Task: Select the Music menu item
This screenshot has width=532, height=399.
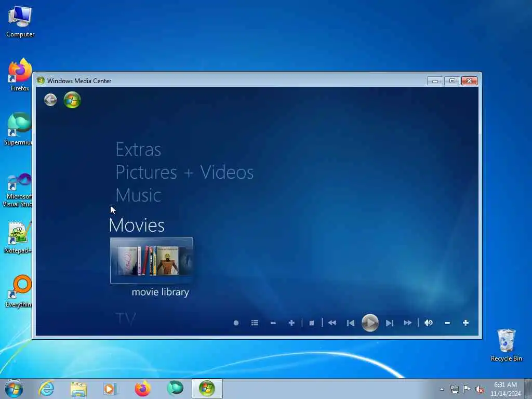Action: tap(138, 195)
